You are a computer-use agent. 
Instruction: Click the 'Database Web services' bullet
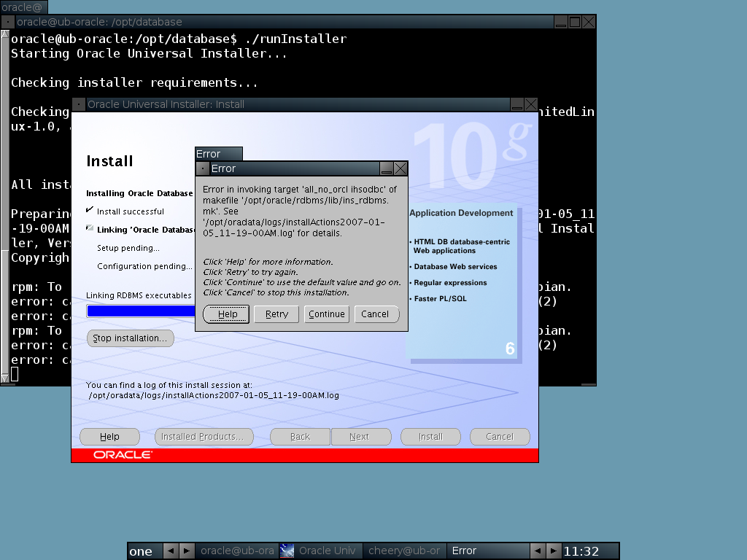pyautogui.click(x=455, y=267)
